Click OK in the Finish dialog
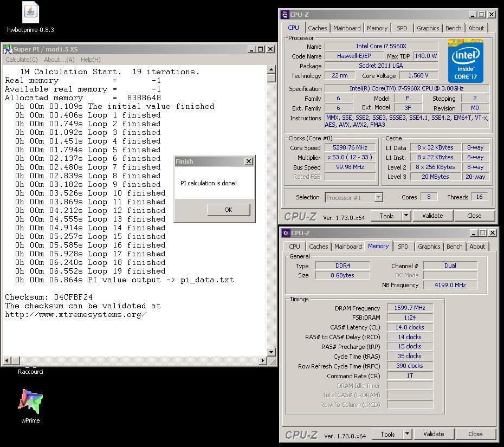This screenshot has height=447, width=504. [x=228, y=210]
